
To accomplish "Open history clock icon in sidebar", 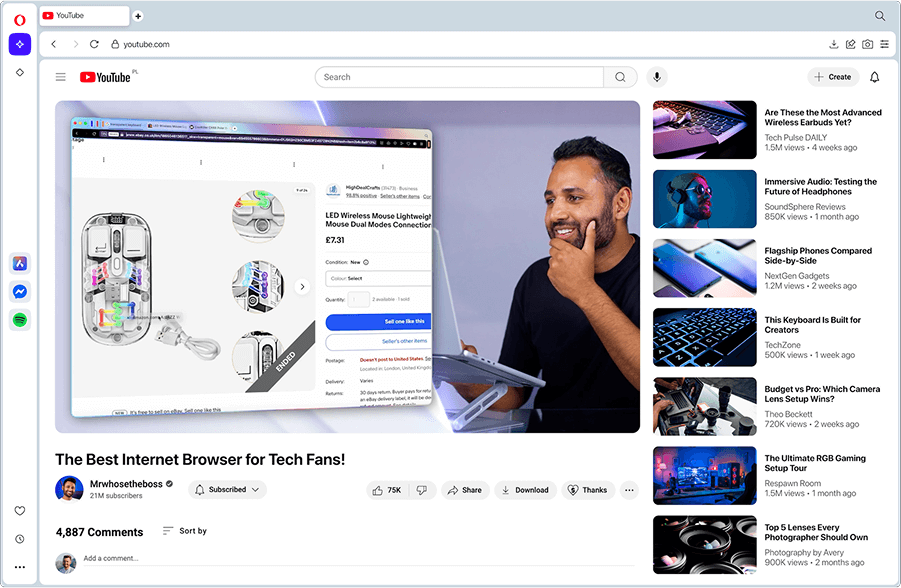I will tap(20, 539).
